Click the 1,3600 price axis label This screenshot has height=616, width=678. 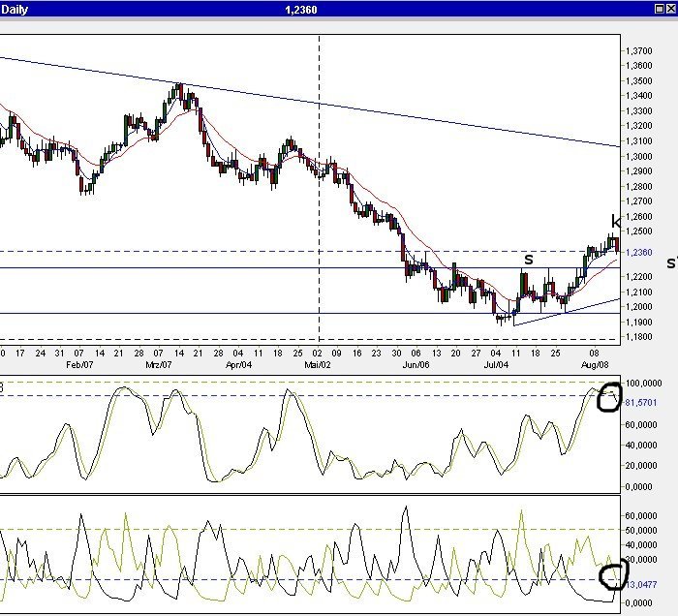(638, 66)
